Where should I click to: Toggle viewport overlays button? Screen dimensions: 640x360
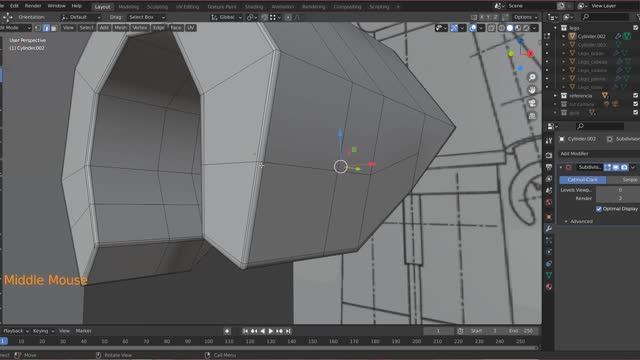[x=473, y=28]
